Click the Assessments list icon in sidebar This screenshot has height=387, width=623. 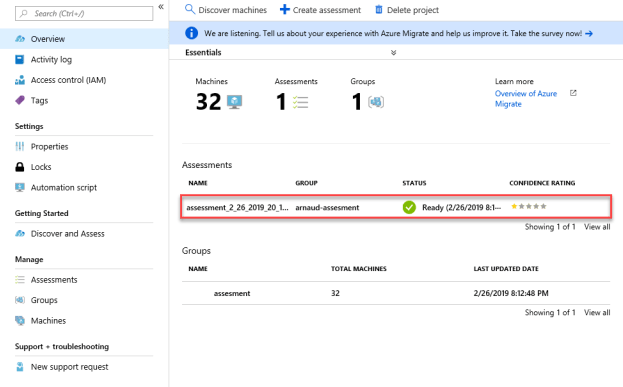click(x=20, y=280)
